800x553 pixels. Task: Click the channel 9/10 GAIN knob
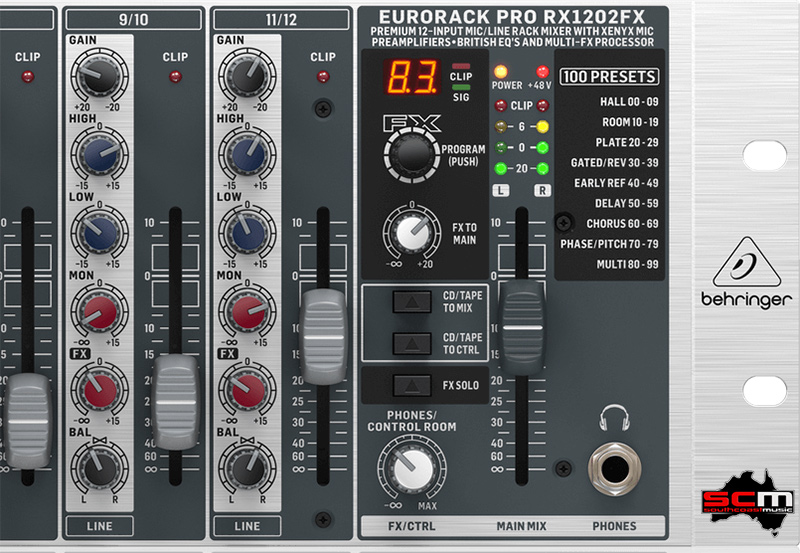(99, 76)
